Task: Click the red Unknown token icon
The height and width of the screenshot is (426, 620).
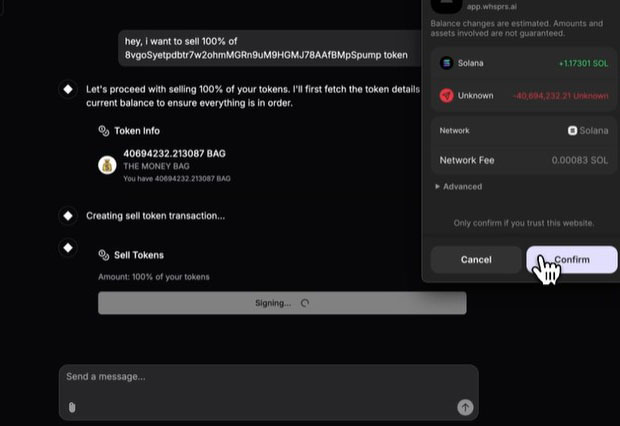Action: 447,96
